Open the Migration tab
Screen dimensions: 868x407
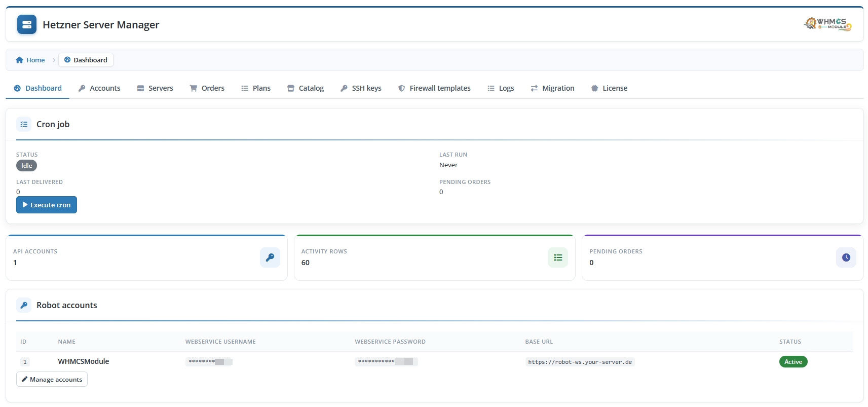click(x=552, y=88)
